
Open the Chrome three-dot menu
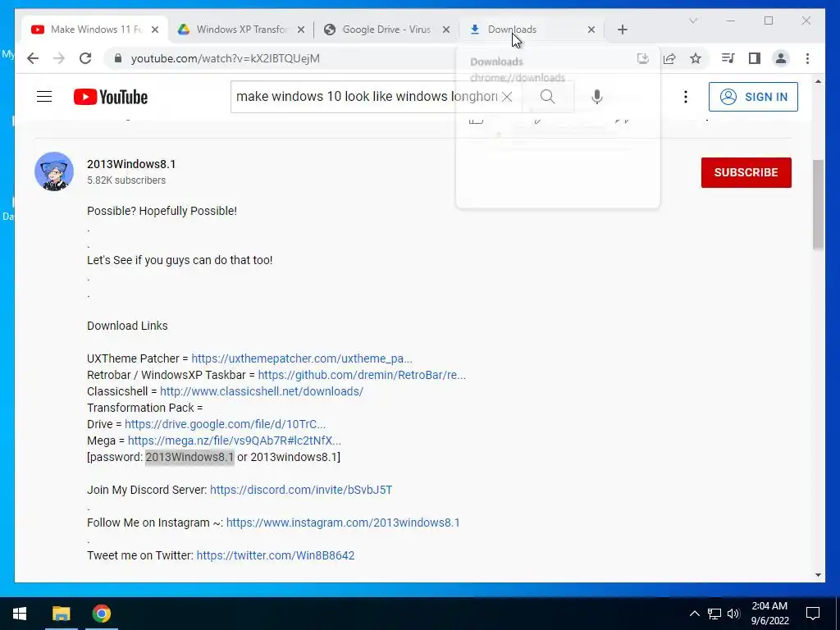(x=807, y=58)
